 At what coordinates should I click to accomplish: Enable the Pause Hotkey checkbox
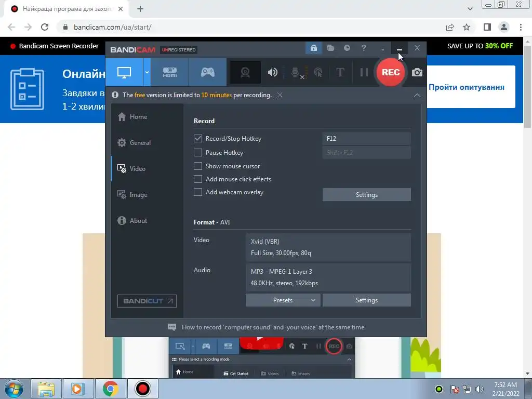198,153
